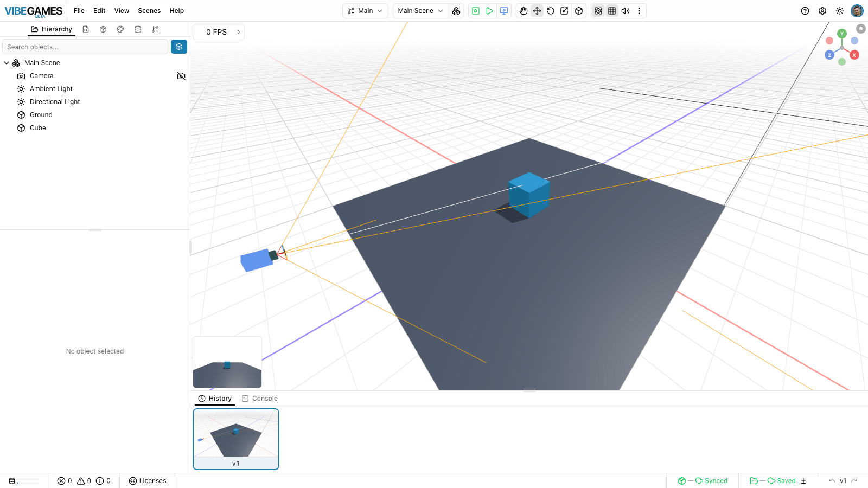
Task: Click the Synced status indicator
Action: [x=703, y=481]
